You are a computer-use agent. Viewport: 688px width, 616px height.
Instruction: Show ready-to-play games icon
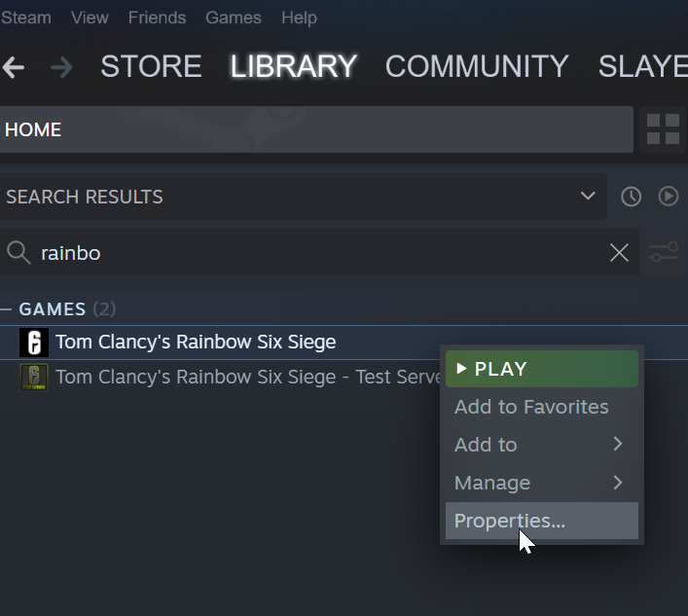tap(668, 196)
